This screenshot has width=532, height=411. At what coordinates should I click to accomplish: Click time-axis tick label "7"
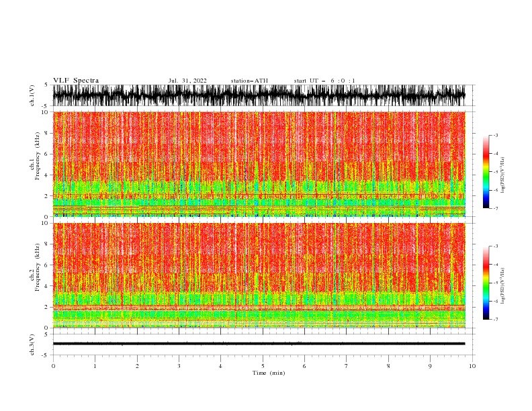[x=347, y=366]
